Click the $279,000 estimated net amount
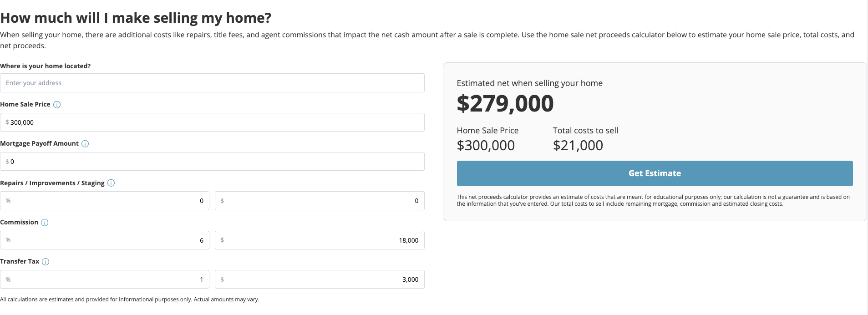Viewport: 868px width, 315px height. (505, 104)
